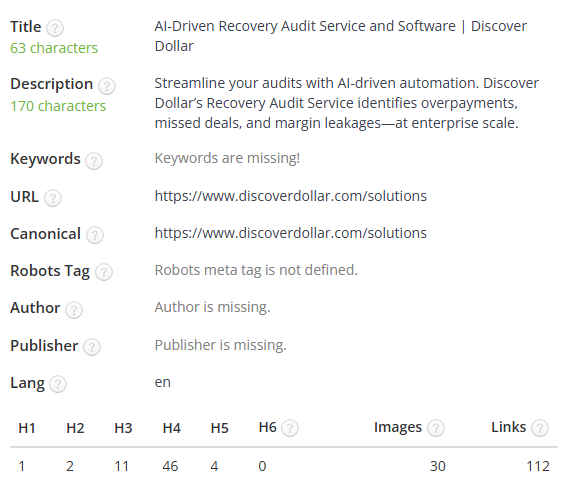This screenshot has height=483, width=565.
Task: Open the Description help question mark
Action: point(107,86)
